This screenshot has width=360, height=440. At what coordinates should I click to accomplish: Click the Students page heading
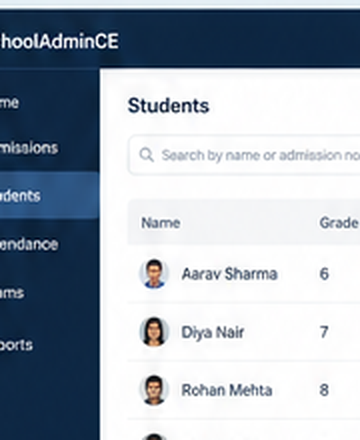point(168,106)
